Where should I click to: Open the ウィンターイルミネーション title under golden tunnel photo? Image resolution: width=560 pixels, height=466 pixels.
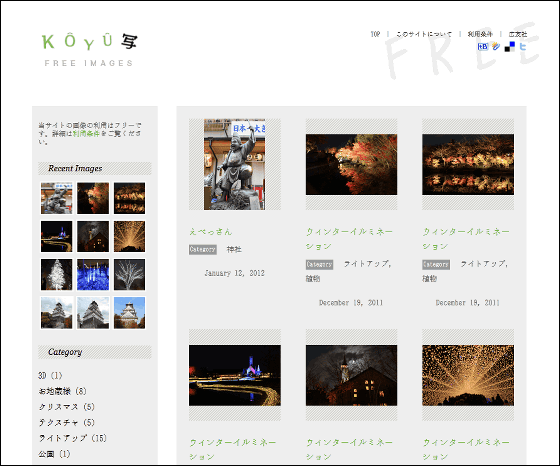[466, 450]
